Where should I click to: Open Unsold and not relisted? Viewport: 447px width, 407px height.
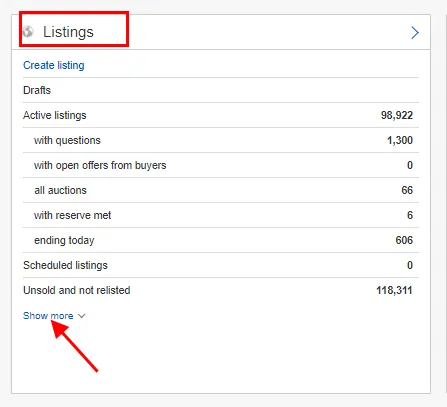click(x=77, y=290)
